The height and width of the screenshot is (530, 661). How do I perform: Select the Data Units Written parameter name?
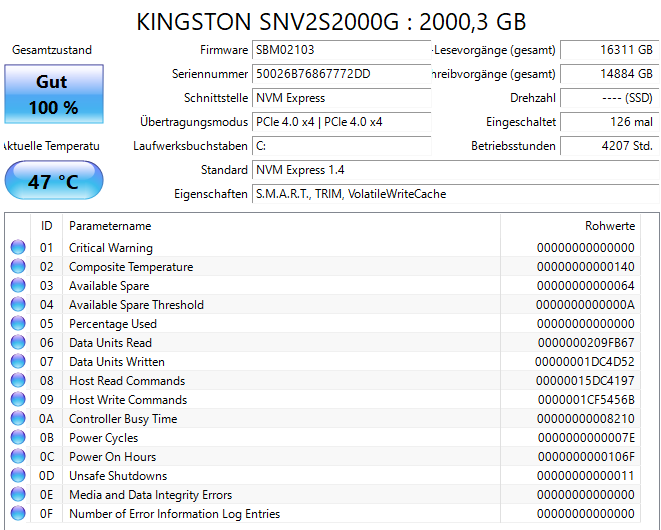117,362
